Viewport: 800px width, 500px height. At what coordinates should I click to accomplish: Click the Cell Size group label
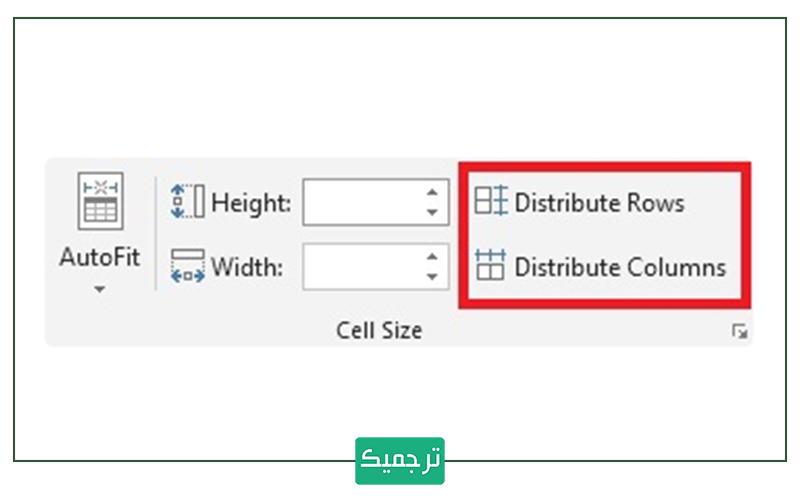pos(379,330)
